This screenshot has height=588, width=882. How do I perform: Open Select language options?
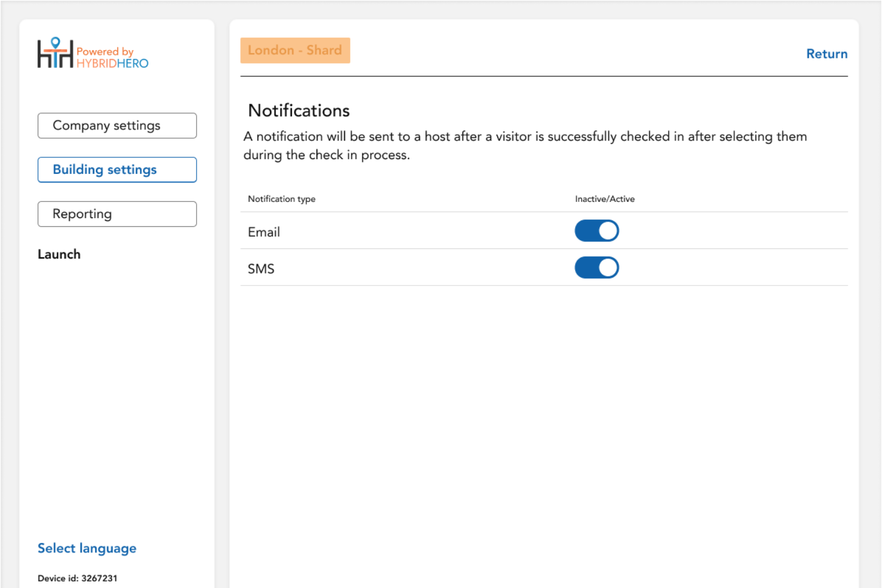pos(87,547)
